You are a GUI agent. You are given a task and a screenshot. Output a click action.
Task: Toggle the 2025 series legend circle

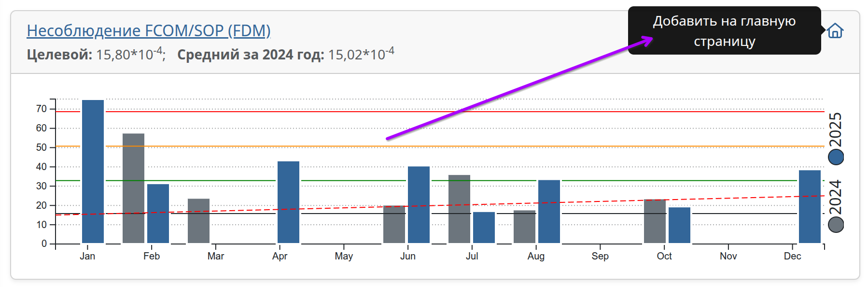836,157
